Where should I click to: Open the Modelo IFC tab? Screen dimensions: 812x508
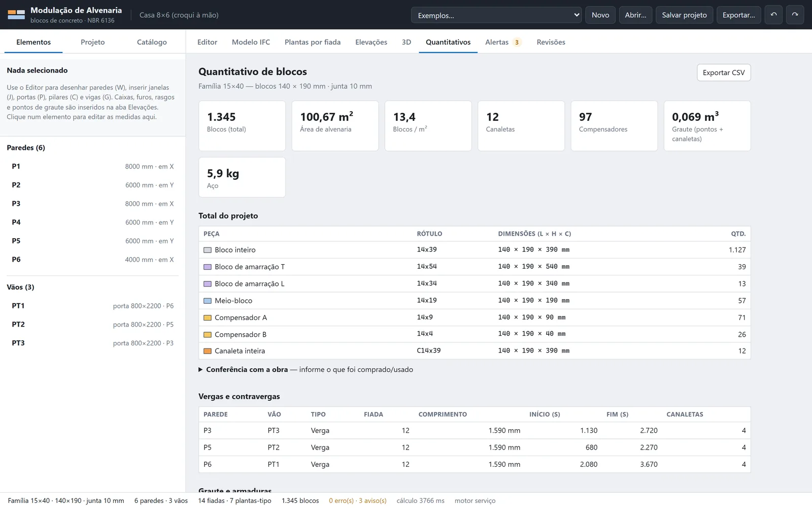tap(251, 42)
